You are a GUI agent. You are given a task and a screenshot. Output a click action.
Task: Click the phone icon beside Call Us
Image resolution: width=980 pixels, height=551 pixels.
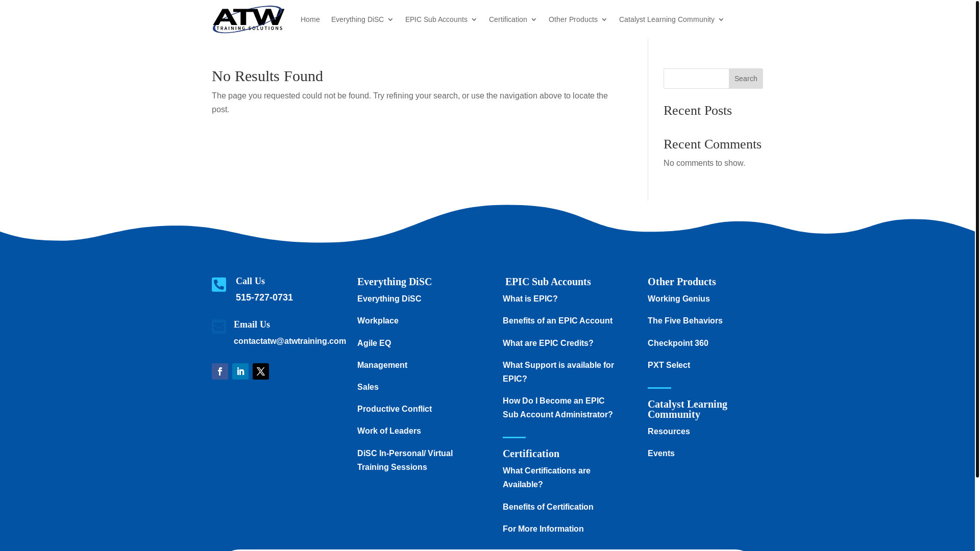coord(219,285)
